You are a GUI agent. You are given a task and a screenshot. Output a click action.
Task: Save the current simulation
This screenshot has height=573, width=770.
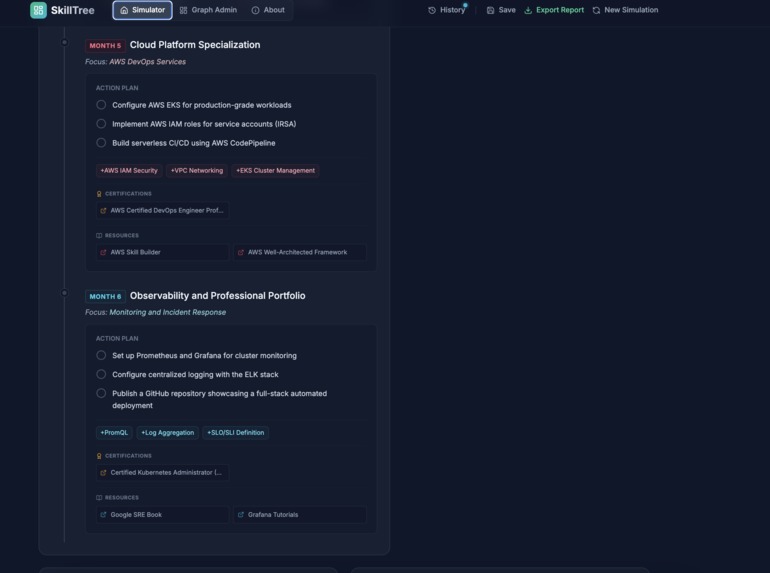501,10
